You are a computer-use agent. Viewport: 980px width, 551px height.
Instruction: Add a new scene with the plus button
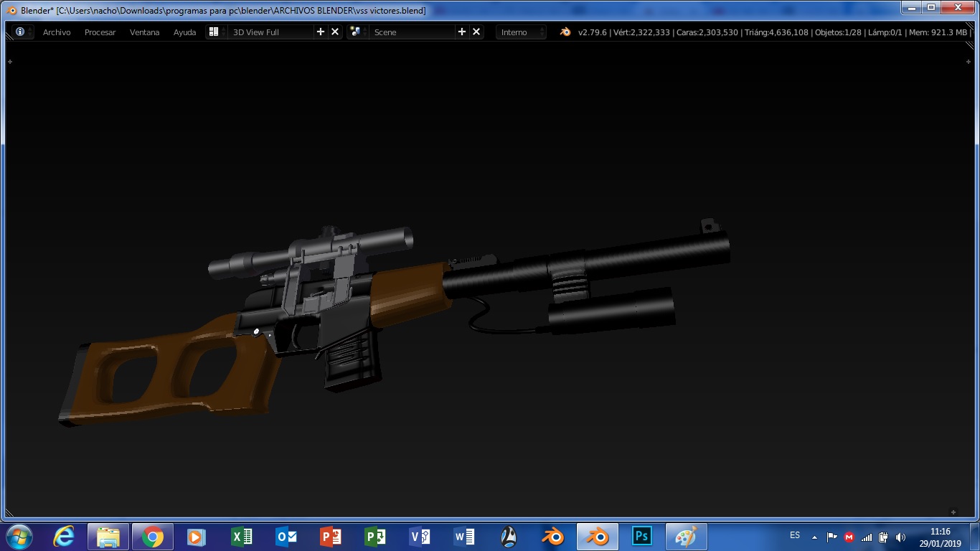462,32
